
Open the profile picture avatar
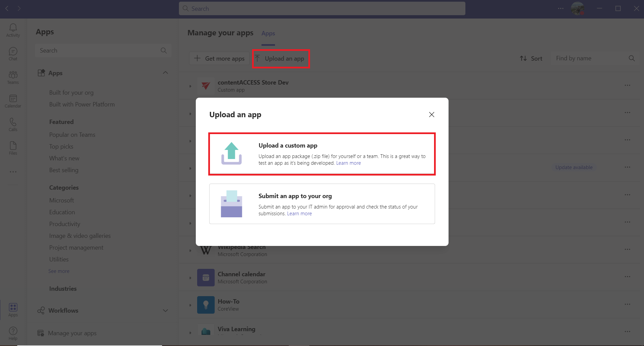[x=578, y=8]
